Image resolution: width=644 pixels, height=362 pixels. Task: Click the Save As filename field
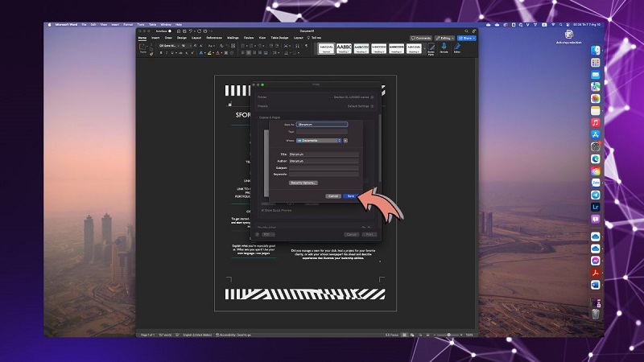[x=321, y=124]
